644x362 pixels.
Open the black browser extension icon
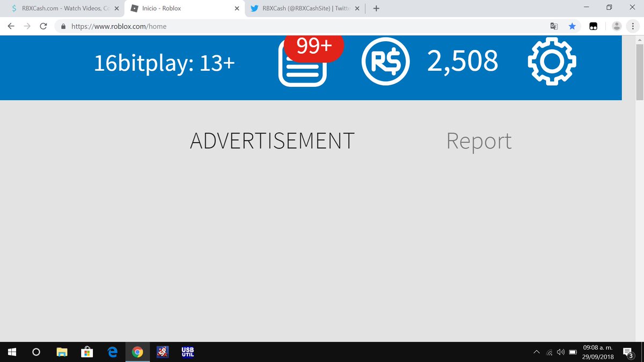(x=593, y=26)
